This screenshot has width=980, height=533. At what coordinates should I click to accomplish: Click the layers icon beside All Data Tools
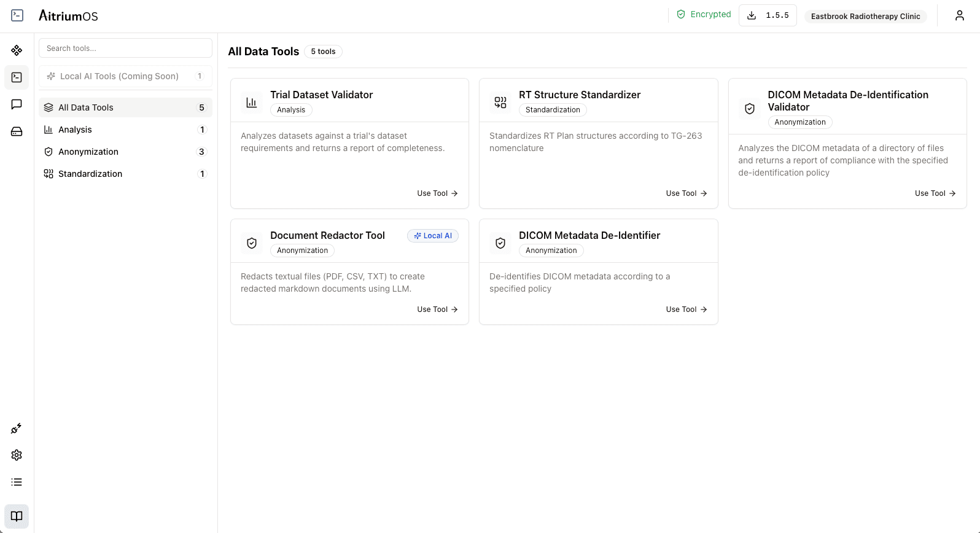point(49,107)
